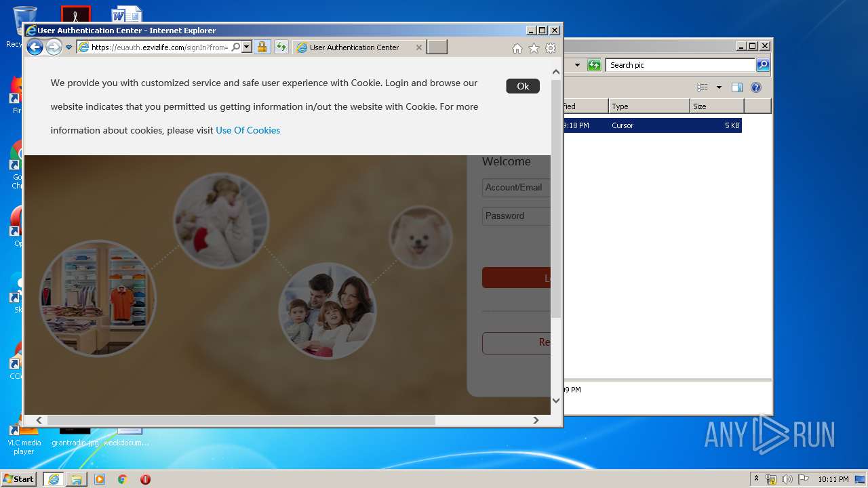Click the Register outlined button
This screenshot has width=868, height=488.
(516, 343)
